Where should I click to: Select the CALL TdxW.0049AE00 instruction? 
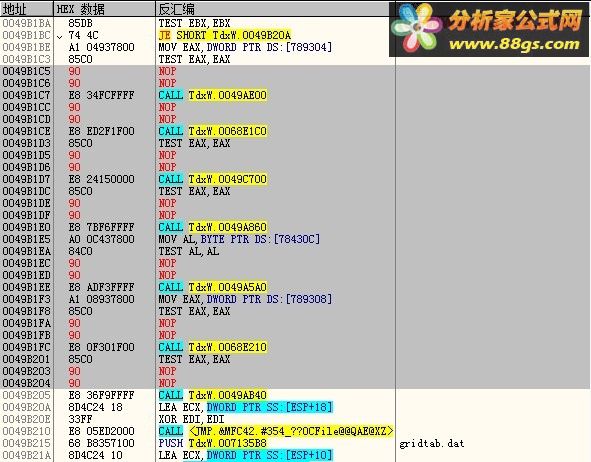[213, 95]
